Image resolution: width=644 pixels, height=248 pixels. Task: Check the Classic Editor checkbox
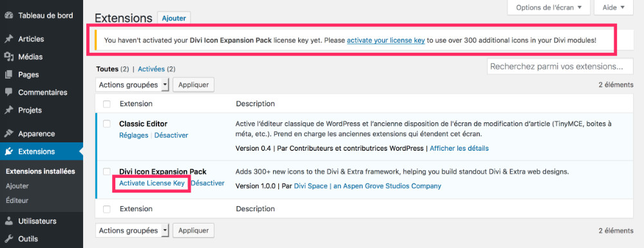tap(107, 124)
